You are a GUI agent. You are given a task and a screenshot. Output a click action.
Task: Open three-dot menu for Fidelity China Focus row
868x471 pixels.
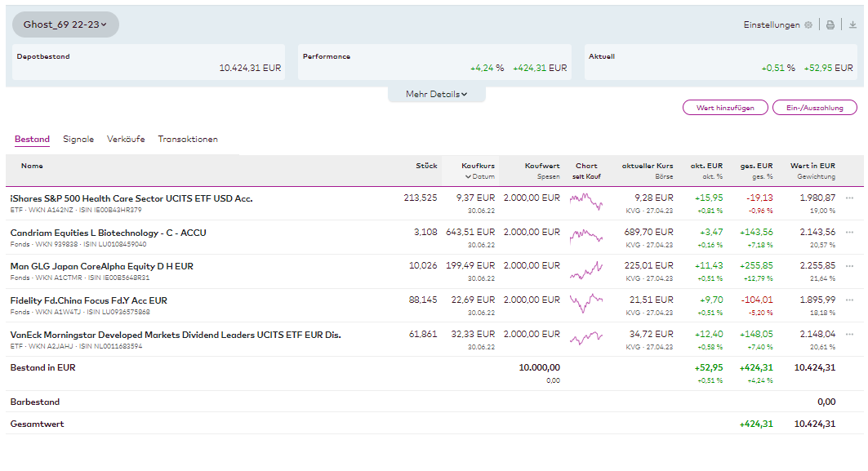850,300
